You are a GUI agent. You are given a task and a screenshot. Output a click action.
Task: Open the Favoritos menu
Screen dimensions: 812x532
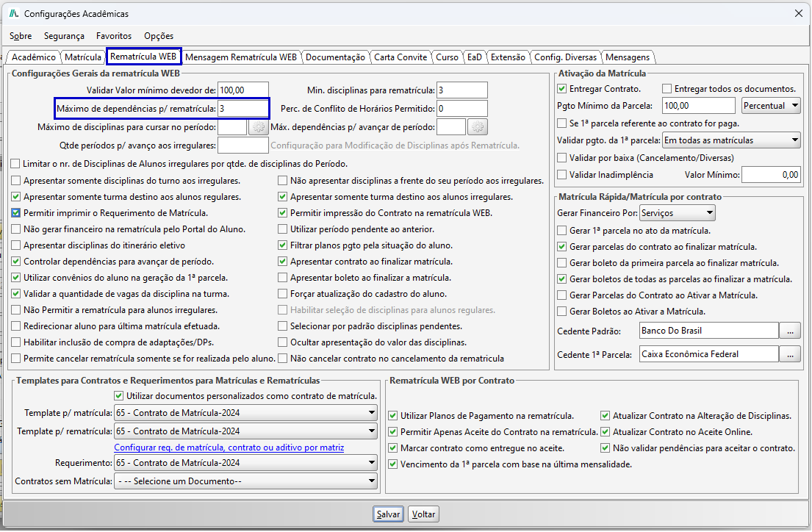pyautogui.click(x=114, y=36)
